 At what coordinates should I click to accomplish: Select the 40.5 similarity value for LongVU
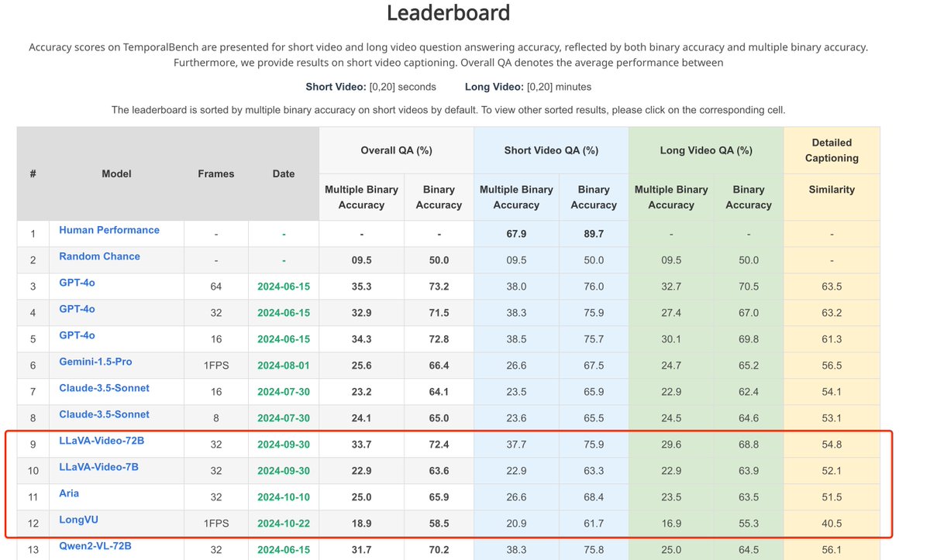coord(832,524)
